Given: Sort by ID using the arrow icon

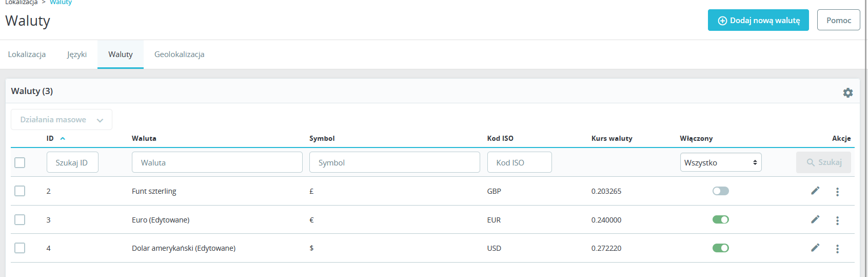Looking at the screenshot, I should (x=63, y=138).
